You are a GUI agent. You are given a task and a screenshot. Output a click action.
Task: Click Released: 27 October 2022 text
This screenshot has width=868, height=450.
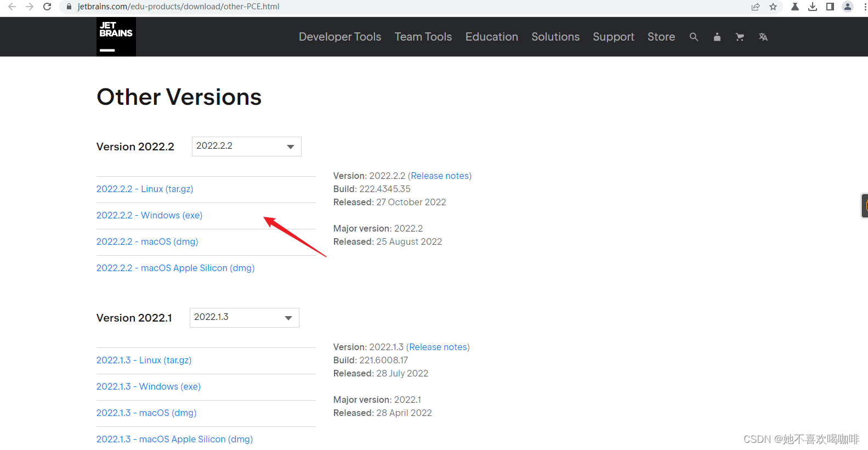point(390,202)
